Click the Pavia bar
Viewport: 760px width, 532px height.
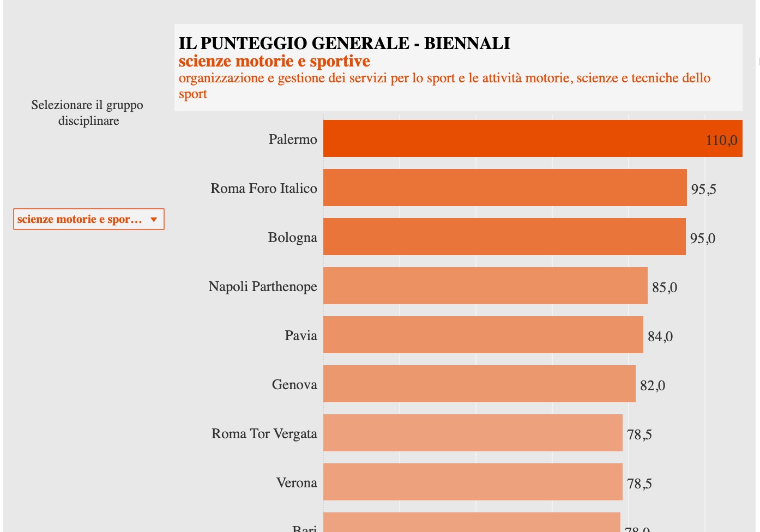coord(482,335)
